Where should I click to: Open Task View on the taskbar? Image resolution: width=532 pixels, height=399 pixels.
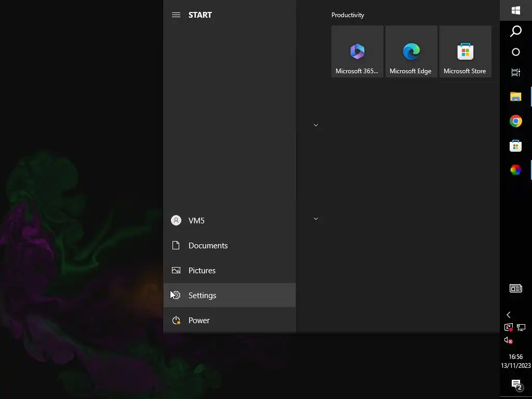coord(516,73)
